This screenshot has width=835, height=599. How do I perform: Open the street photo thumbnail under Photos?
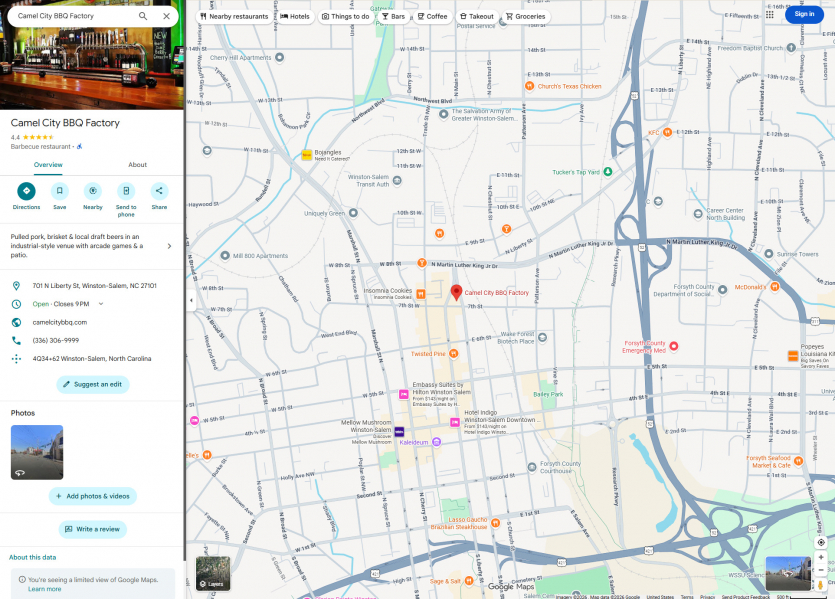pos(37,452)
